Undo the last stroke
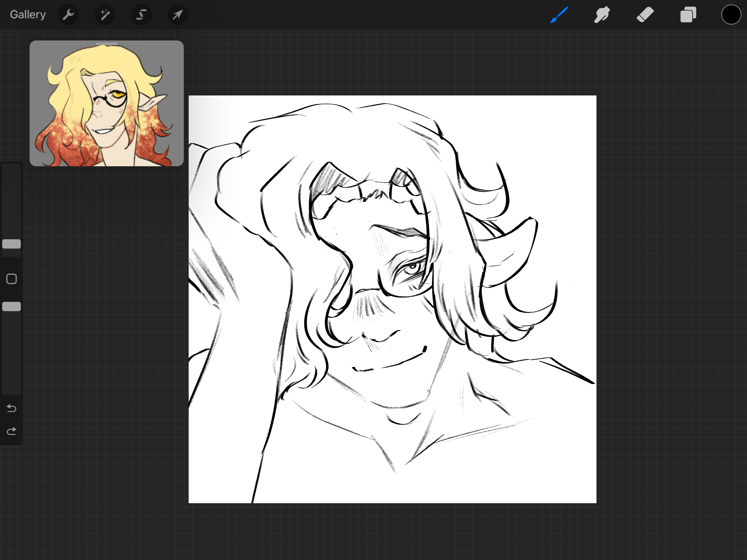The height and width of the screenshot is (560, 747). (x=11, y=409)
